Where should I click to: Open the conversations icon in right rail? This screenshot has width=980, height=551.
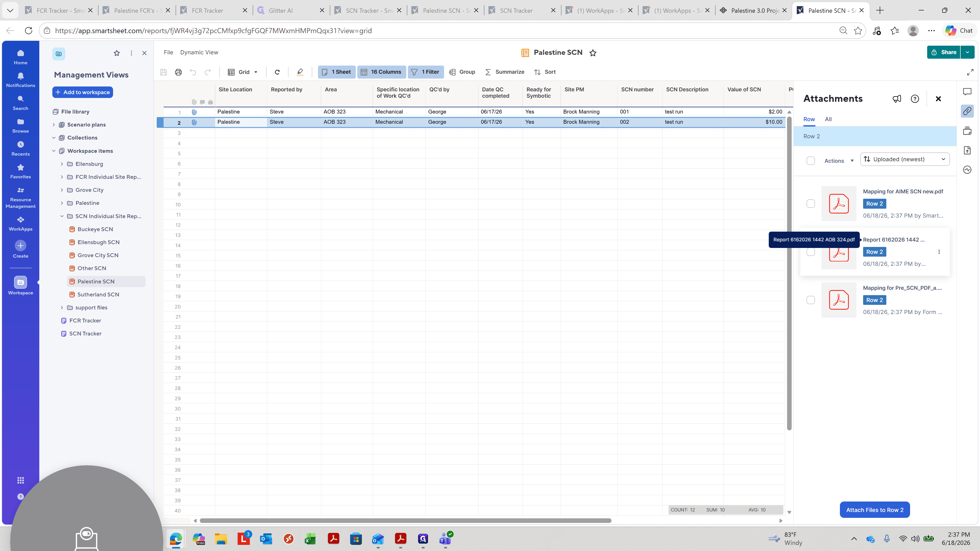pyautogui.click(x=967, y=92)
